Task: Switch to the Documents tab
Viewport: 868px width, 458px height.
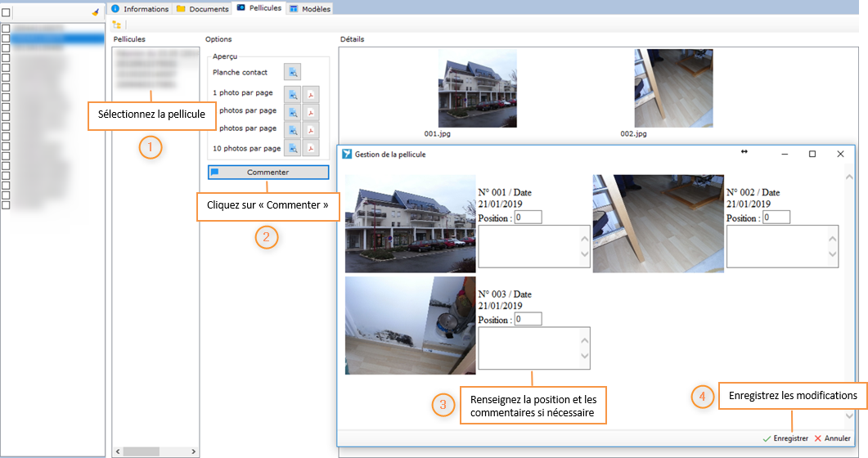Action: (x=203, y=8)
